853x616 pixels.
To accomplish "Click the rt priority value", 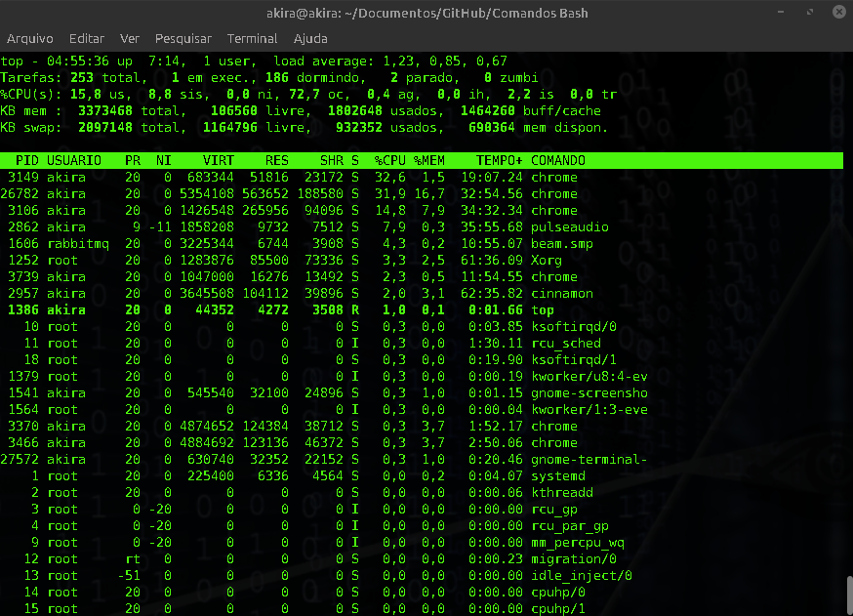I will click(133, 558).
